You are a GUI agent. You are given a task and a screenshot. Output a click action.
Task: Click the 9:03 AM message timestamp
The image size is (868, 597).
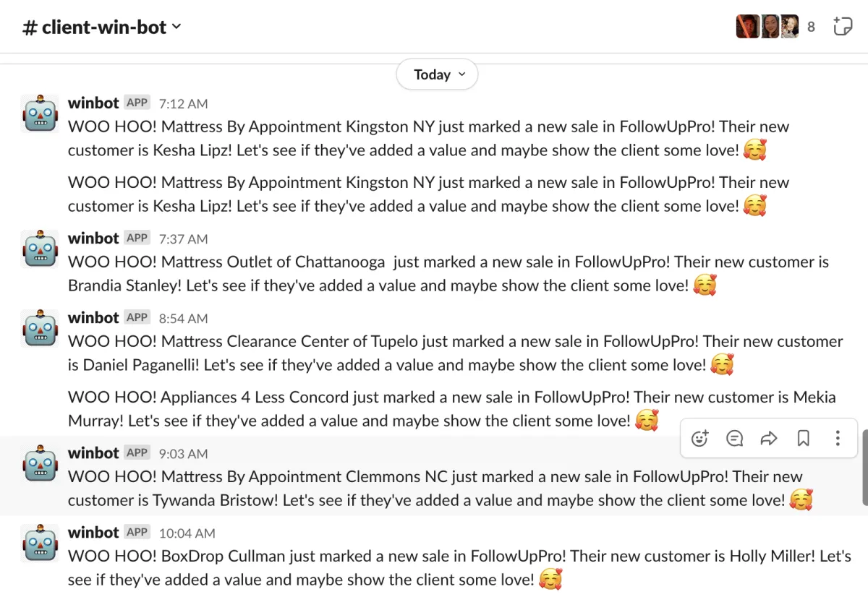click(183, 454)
